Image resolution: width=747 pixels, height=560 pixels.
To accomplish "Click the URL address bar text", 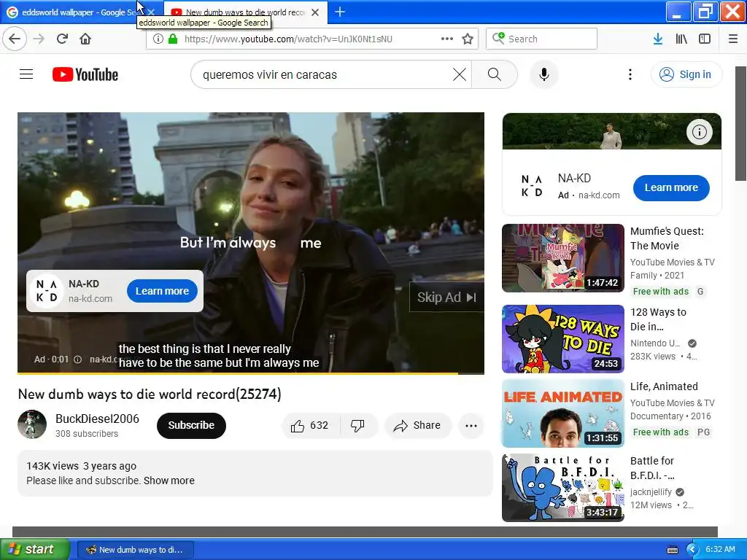I will (288, 39).
